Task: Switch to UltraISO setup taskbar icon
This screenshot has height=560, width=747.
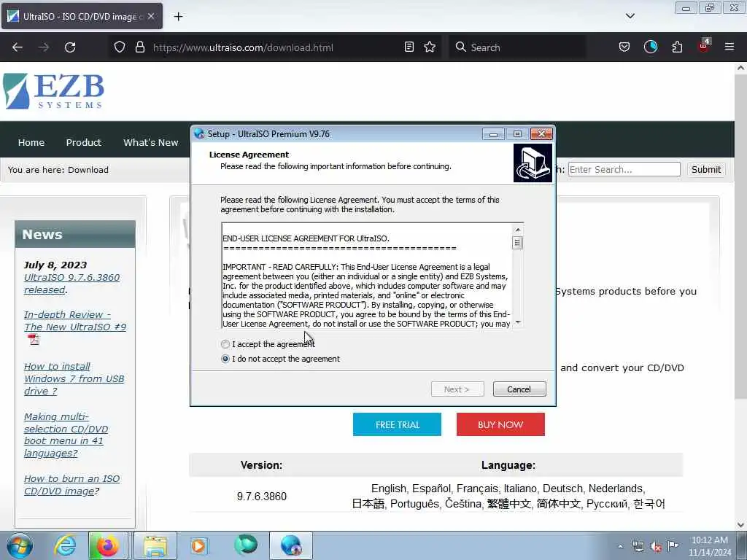Action: [291, 545]
